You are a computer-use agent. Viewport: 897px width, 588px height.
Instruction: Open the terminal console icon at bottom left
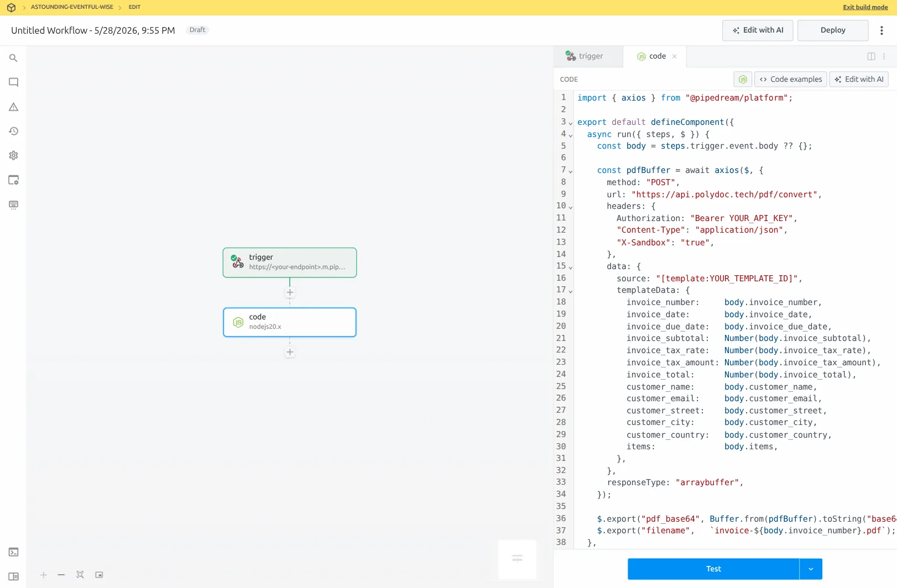13,552
